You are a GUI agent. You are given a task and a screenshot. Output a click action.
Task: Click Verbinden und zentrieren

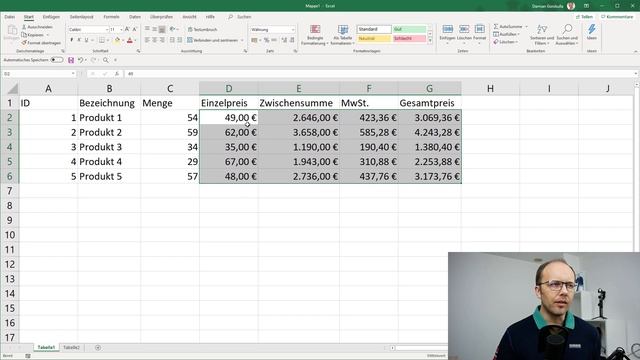(213, 40)
